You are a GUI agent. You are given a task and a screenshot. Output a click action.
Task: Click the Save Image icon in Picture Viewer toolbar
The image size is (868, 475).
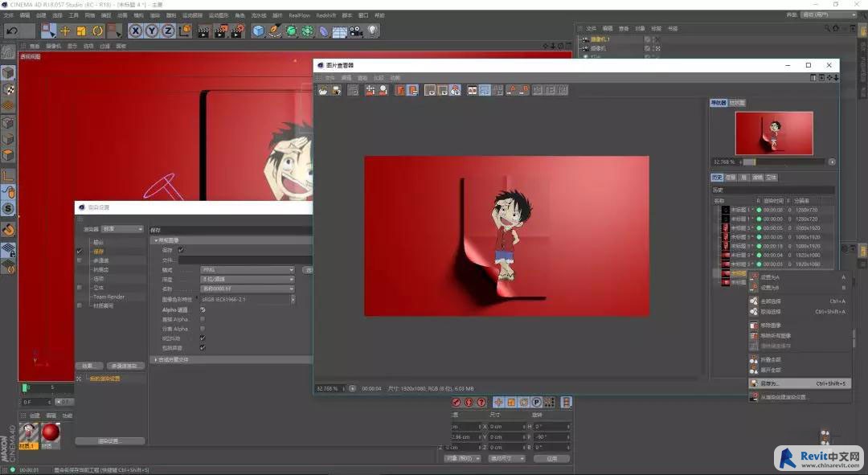click(336, 90)
